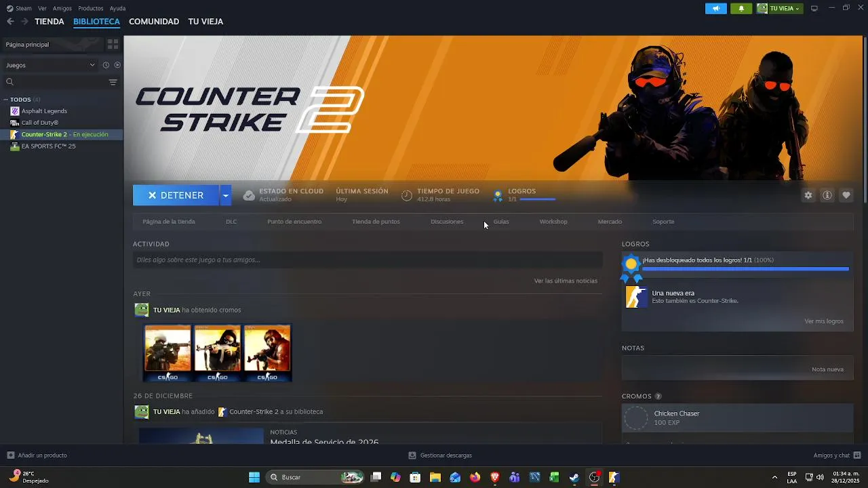Screen dimensions: 868x488
Task: Click the Asphalt Legends game icon
Action: click(x=14, y=111)
